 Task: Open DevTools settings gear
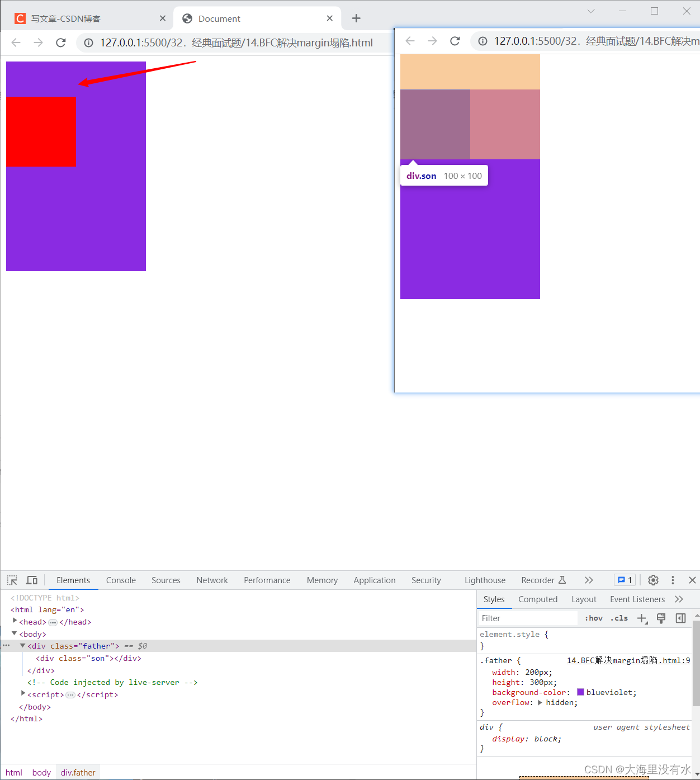tap(653, 580)
